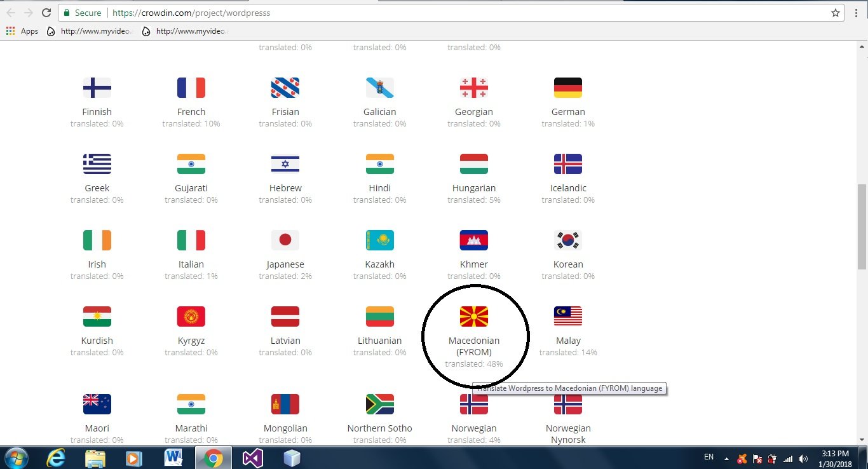The image size is (868, 469).
Task: Select the Macedonian flag icon
Action: (x=474, y=316)
